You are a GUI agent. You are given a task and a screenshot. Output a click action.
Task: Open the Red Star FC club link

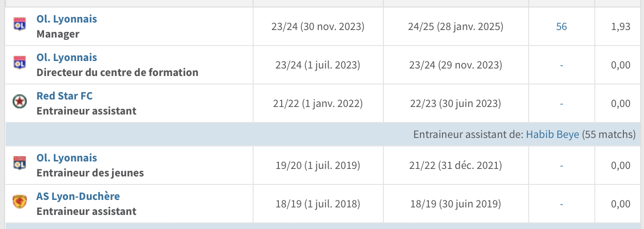coord(65,96)
